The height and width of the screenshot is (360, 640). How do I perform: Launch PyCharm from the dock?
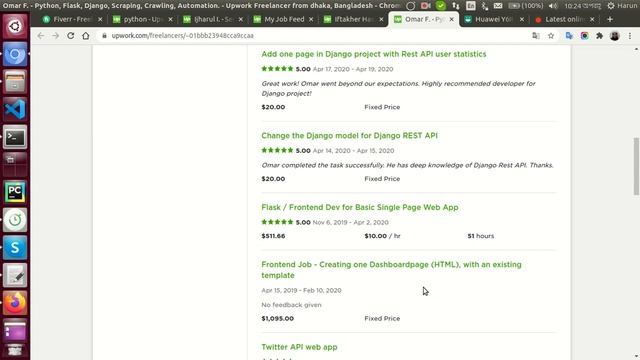(x=15, y=192)
